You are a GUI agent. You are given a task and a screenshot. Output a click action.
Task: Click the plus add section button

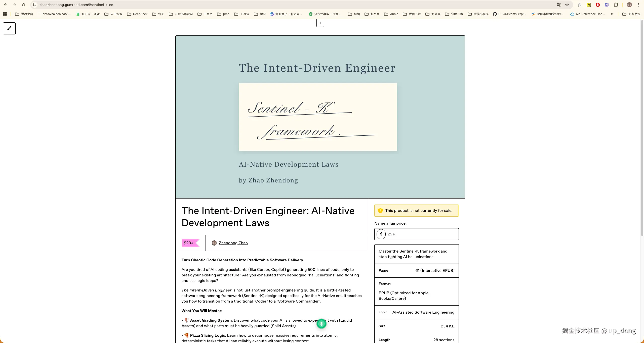320,23
